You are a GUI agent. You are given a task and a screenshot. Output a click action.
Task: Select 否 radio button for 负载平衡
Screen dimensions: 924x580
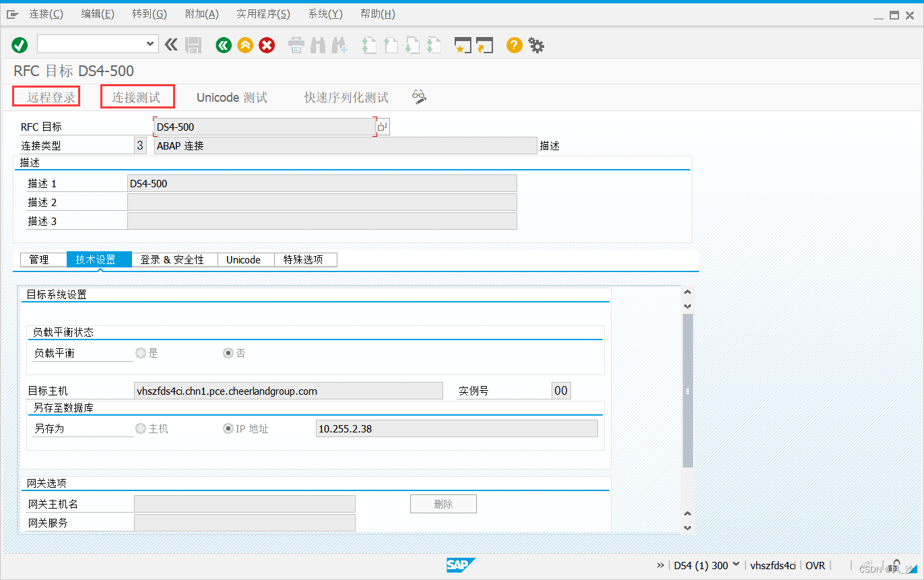tap(228, 353)
